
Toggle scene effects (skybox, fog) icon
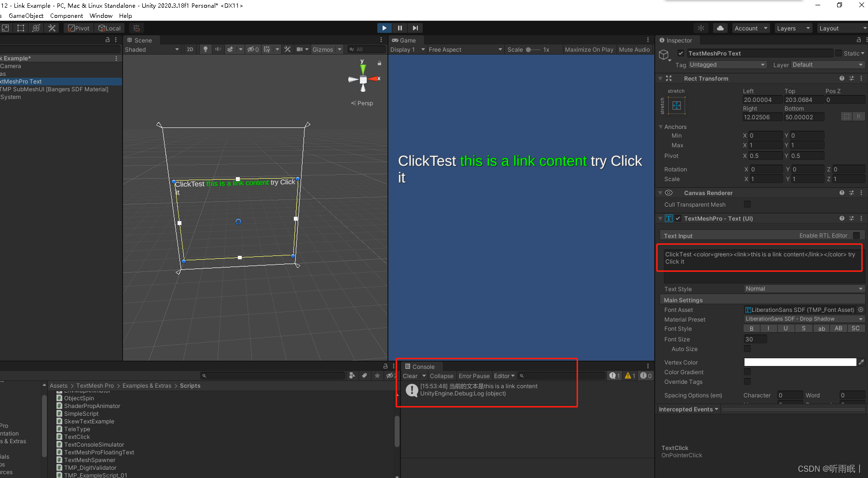(x=231, y=49)
